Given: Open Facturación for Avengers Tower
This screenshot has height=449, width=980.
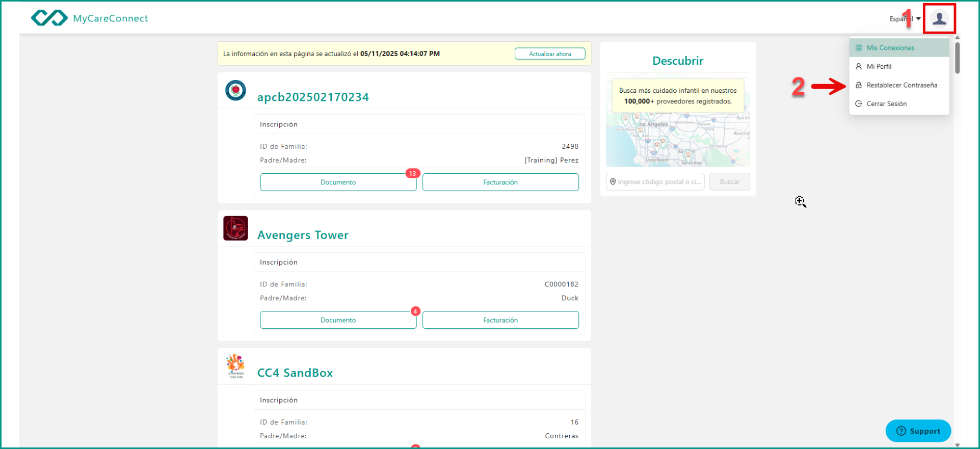Looking at the screenshot, I should coord(500,320).
